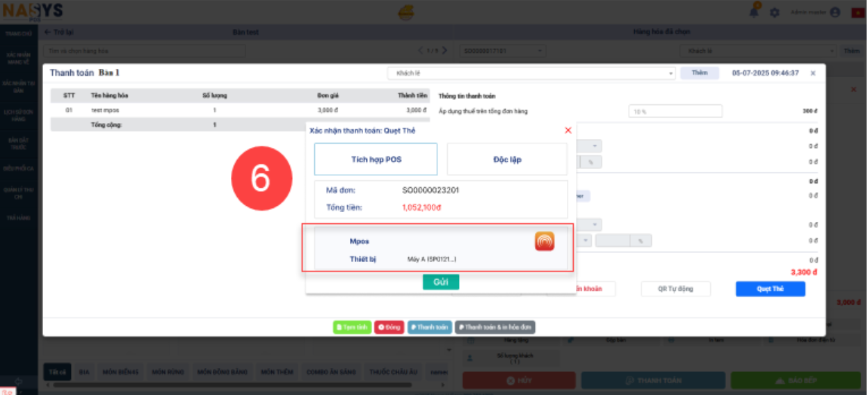The height and width of the screenshot is (395, 868).
Task: Select the Độc lập option
Action: 507,159
